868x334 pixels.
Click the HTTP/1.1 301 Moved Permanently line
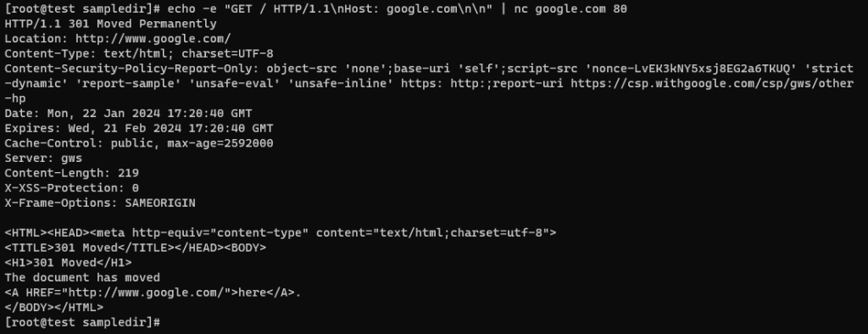(111, 24)
